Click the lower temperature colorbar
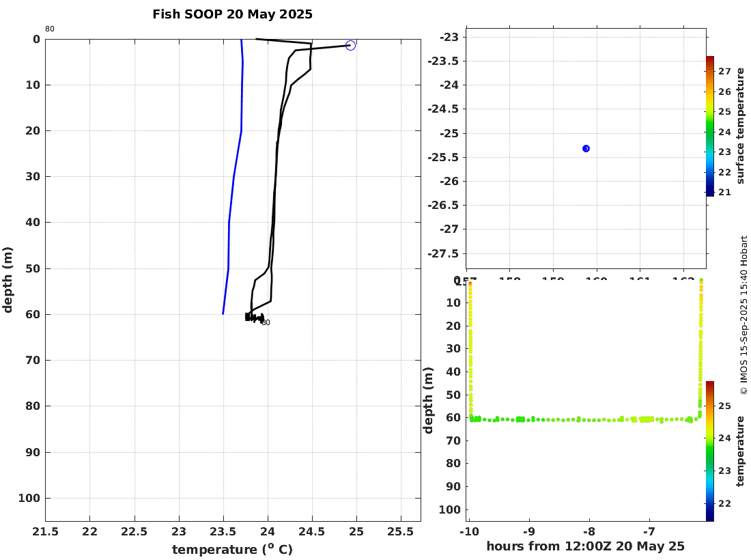 (710, 451)
